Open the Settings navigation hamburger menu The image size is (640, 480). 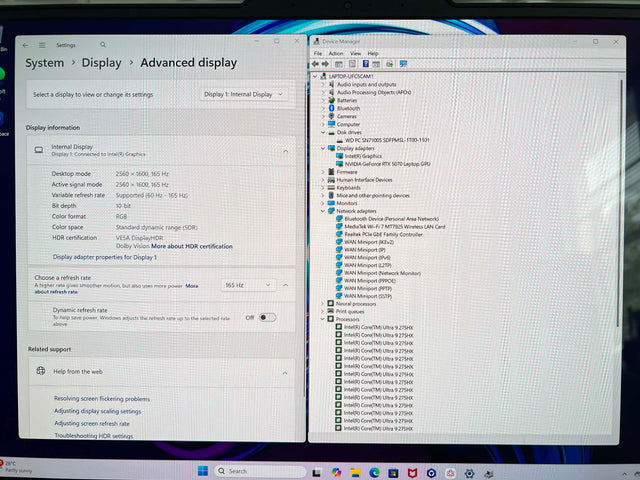[x=42, y=45]
